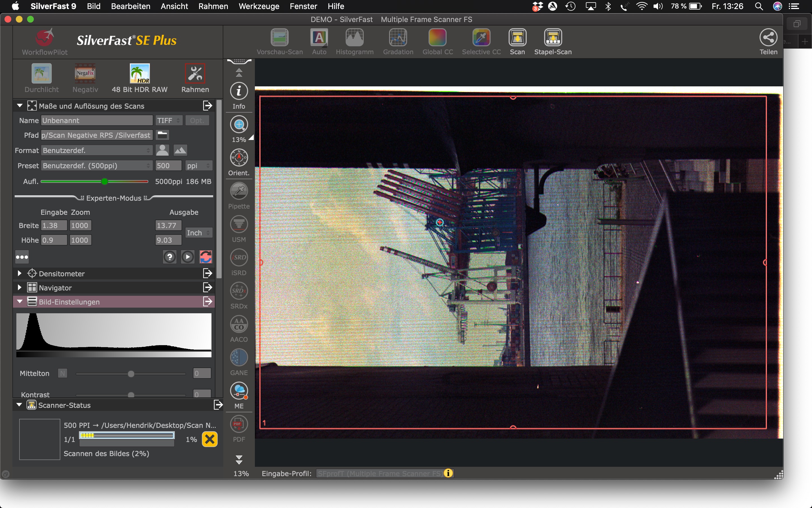Select portrait orientation format icon
Screen dimensions: 812x508
point(162,150)
